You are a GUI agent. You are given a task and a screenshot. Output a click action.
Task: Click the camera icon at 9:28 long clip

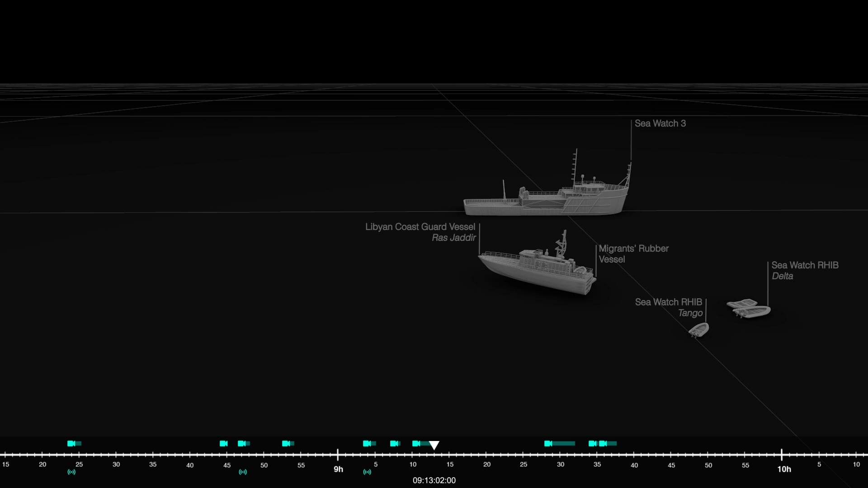(x=548, y=443)
